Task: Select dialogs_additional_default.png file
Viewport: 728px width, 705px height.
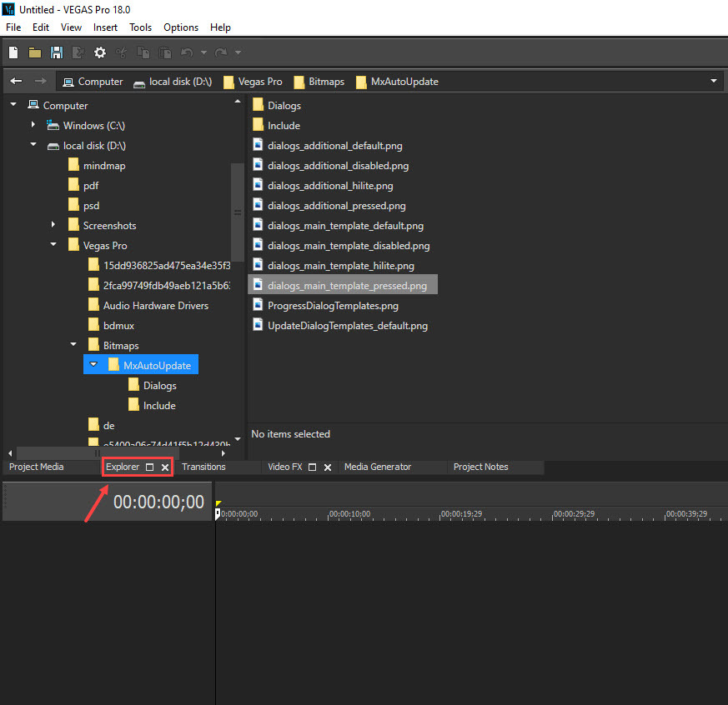Action: click(x=328, y=146)
